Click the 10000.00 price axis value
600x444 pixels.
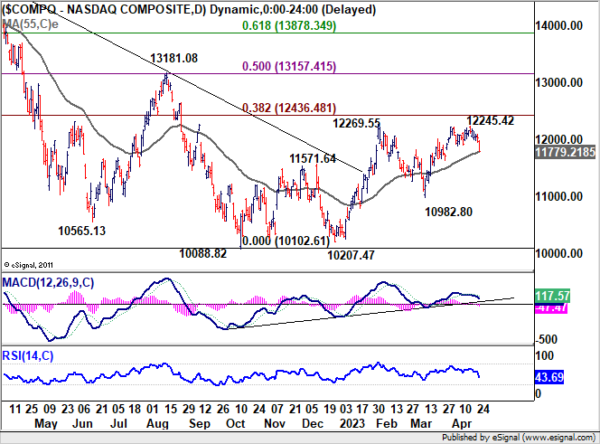click(x=559, y=253)
